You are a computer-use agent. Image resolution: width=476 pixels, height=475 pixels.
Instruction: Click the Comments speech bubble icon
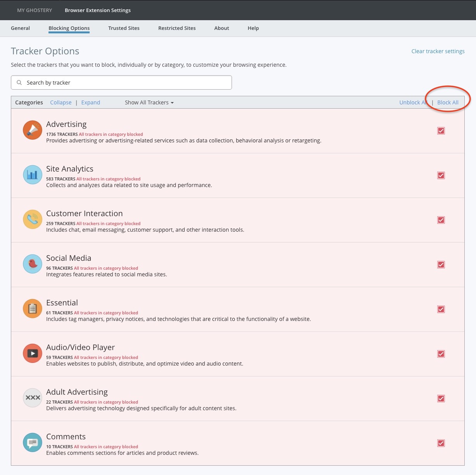coord(33,442)
